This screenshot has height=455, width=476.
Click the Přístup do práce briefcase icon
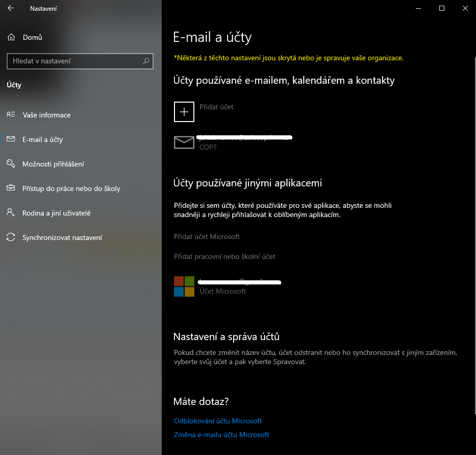point(11,188)
